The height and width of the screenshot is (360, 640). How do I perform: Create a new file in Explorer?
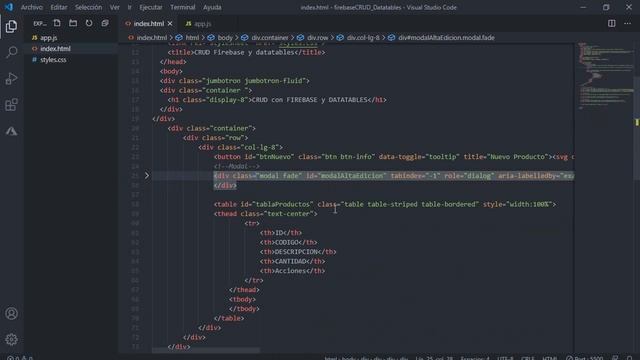(x=57, y=23)
